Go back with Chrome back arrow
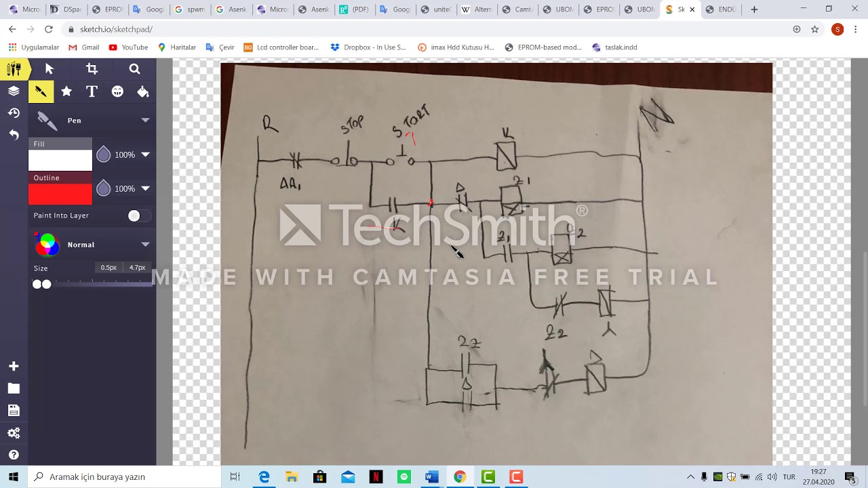Screen dimensions: 868x488 (12, 29)
